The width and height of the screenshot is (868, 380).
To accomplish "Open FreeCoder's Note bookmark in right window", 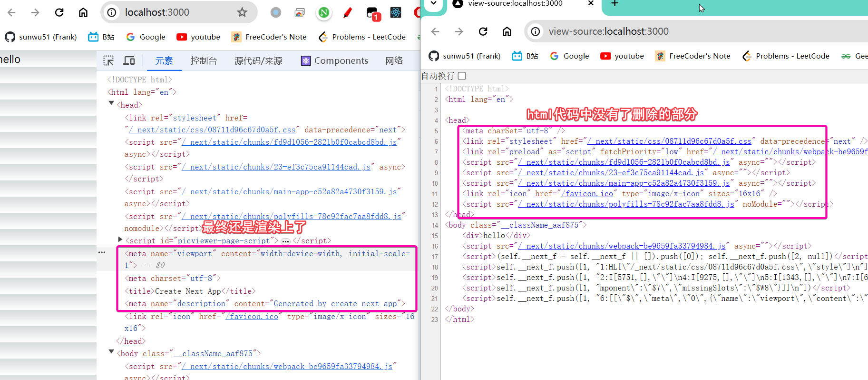I will pyautogui.click(x=692, y=56).
